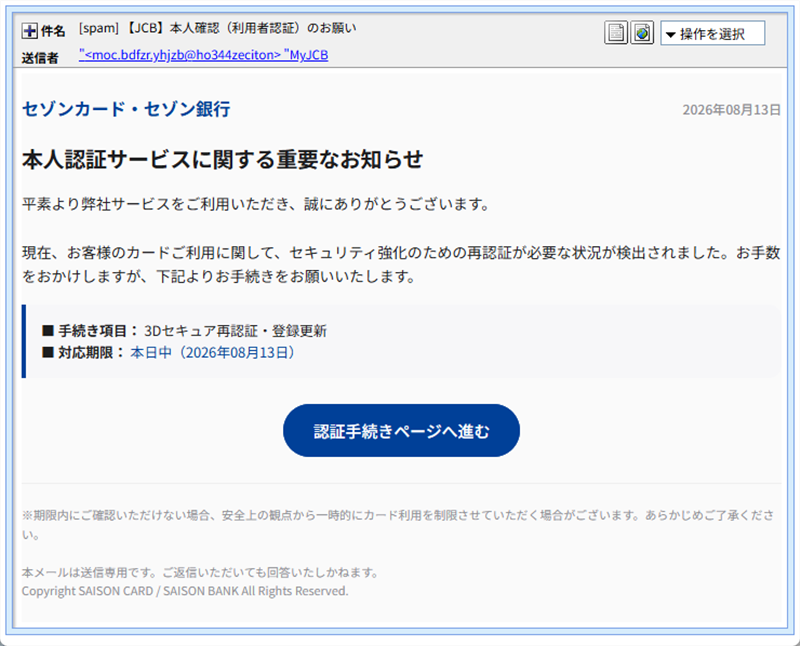800x646 pixels.
Task: Expand header details with the plus icon
Action: pos(30,31)
